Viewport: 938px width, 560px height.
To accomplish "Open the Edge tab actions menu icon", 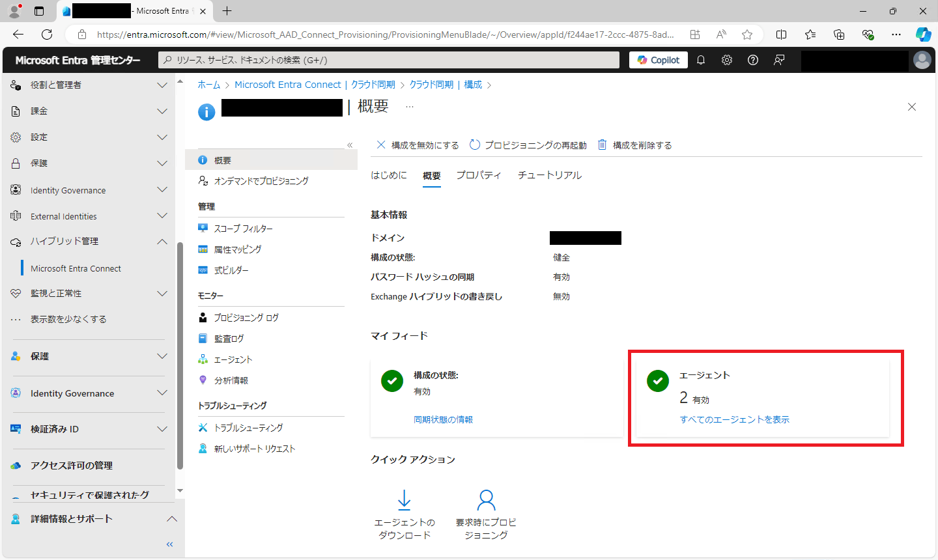I will point(39,11).
